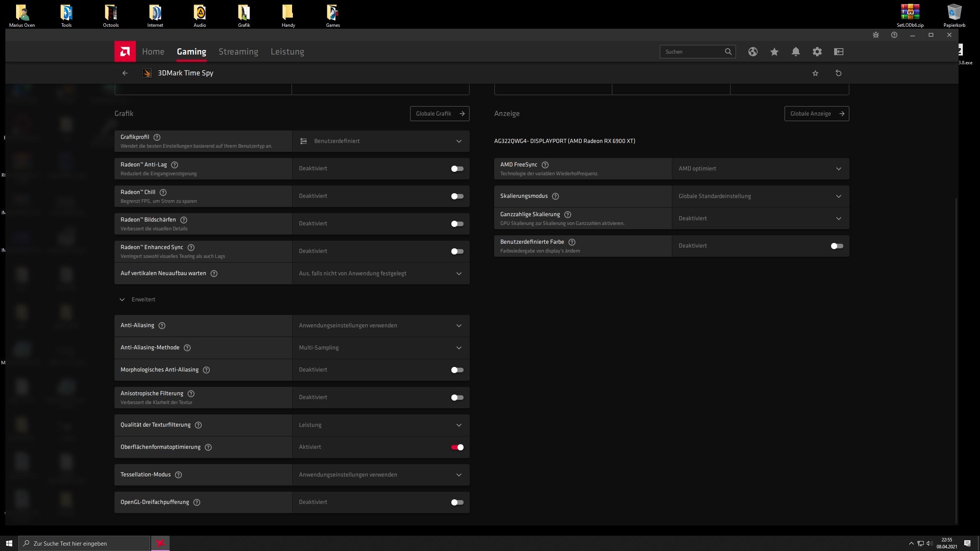Enable Morphologisches Anti-Aliasing toggle
980x551 pixels.
(457, 370)
